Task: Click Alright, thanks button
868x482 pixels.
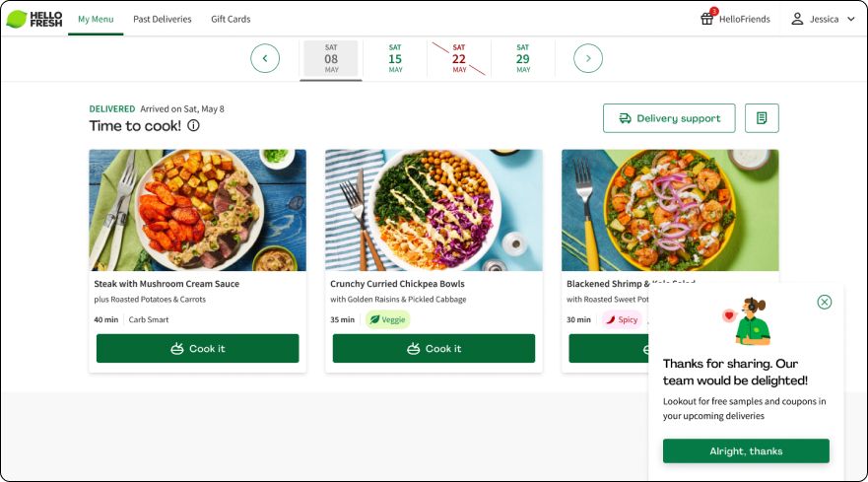Action: (x=746, y=451)
